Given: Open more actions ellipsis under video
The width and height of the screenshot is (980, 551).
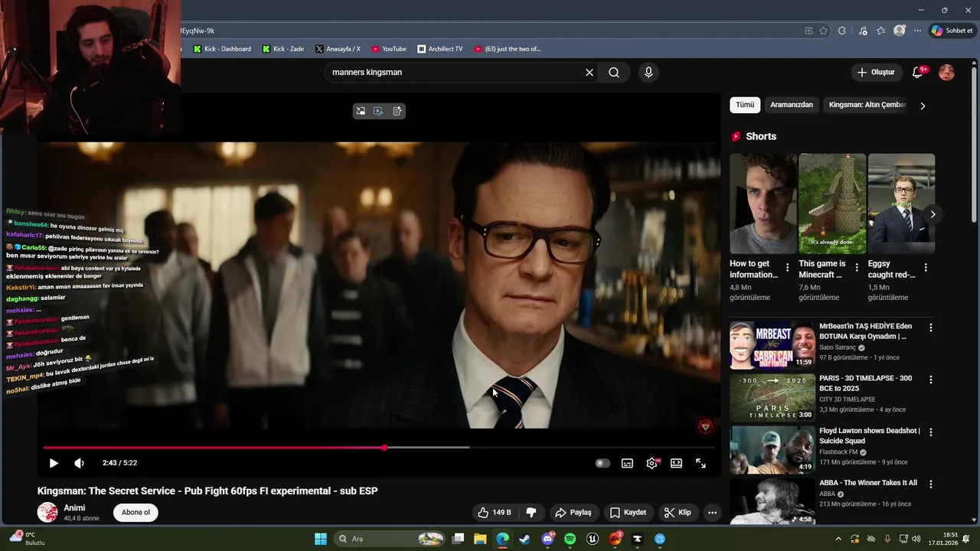Looking at the screenshot, I should point(712,513).
